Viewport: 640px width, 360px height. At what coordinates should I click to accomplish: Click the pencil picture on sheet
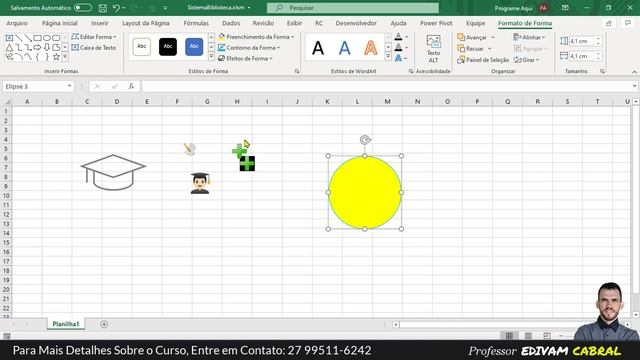[190, 149]
